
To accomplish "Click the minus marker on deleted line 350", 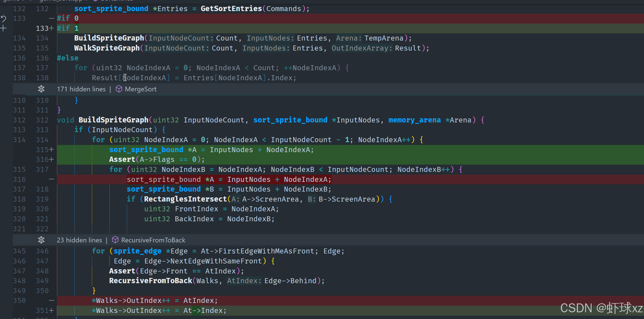I will tap(52, 300).
